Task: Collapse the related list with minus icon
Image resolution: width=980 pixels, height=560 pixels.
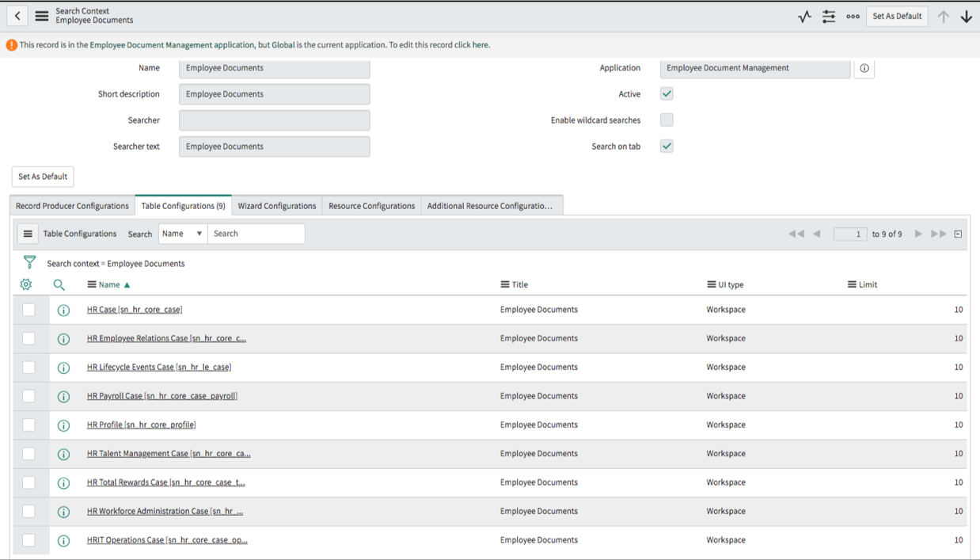Action: (958, 234)
